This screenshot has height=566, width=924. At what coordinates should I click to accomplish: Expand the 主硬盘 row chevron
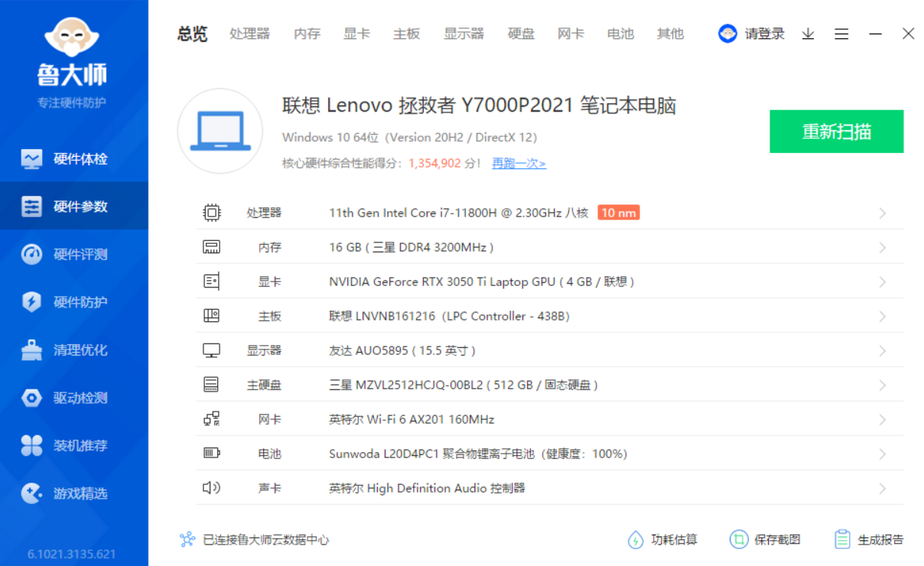tap(883, 385)
